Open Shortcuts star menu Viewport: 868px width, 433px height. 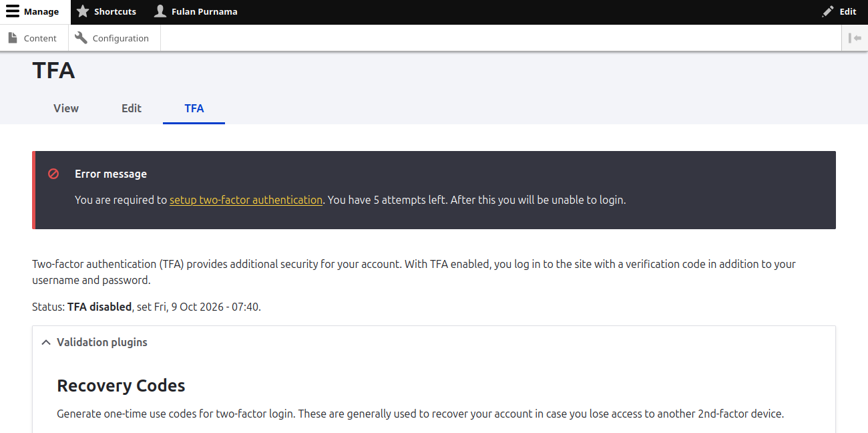click(107, 12)
